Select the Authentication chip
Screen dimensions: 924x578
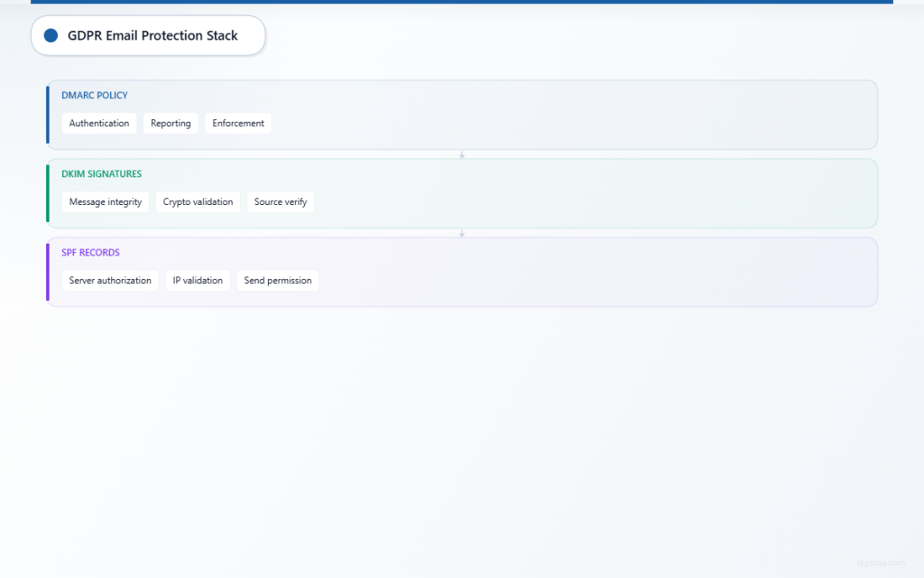pos(98,123)
